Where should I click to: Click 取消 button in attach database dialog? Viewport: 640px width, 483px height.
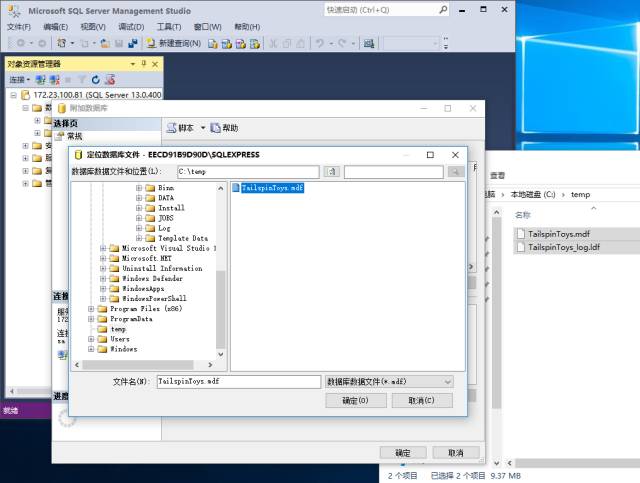pyautogui.click(x=456, y=452)
